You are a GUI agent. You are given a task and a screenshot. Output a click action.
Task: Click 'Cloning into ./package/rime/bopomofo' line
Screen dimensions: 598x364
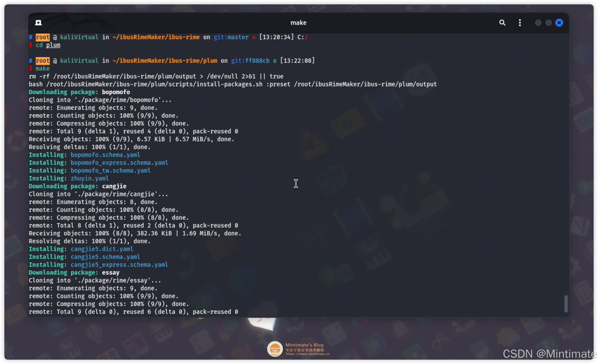point(100,100)
